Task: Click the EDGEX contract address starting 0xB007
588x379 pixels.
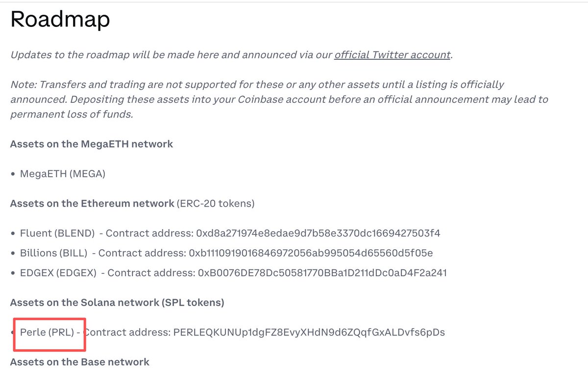Action: 322,272
